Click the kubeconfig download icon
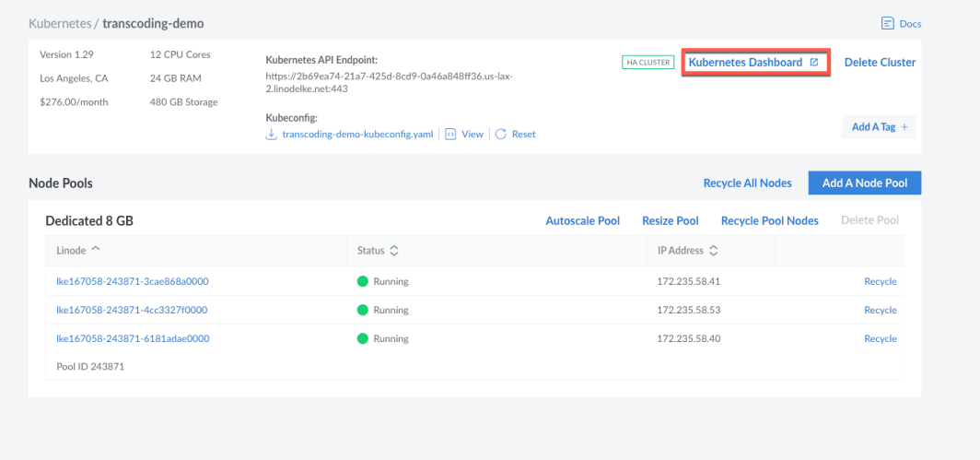Screen dimensions: 980x460 click(x=272, y=135)
